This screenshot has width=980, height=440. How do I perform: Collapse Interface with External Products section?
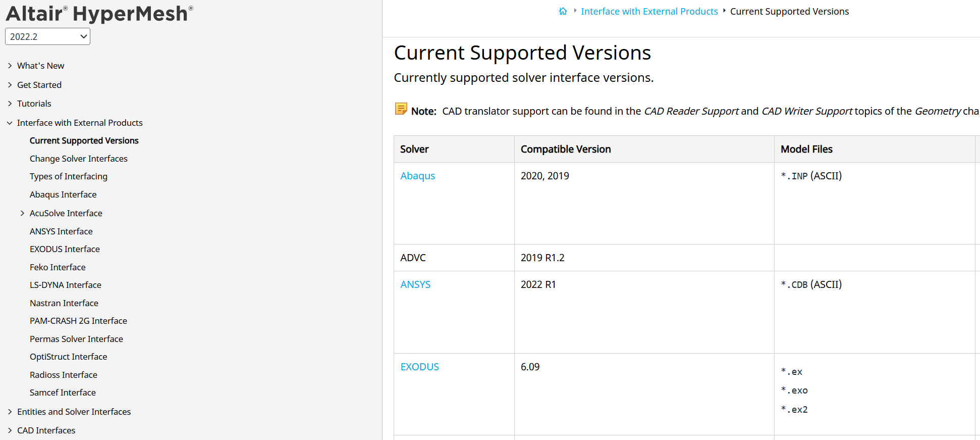pos(10,123)
